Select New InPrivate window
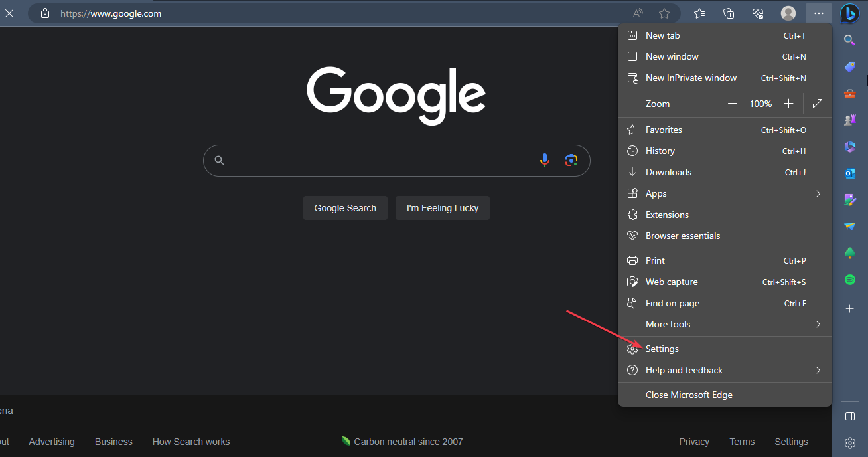Viewport: 868px width, 457px height. click(x=725, y=78)
